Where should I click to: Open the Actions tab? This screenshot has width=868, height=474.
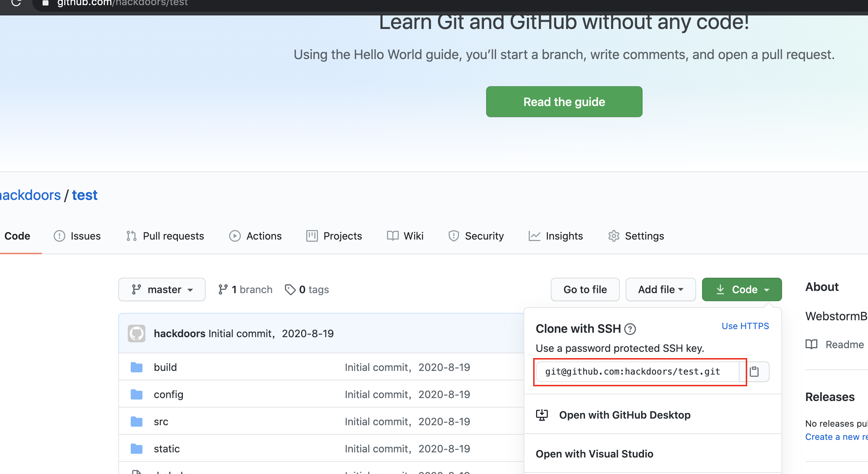coord(255,236)
